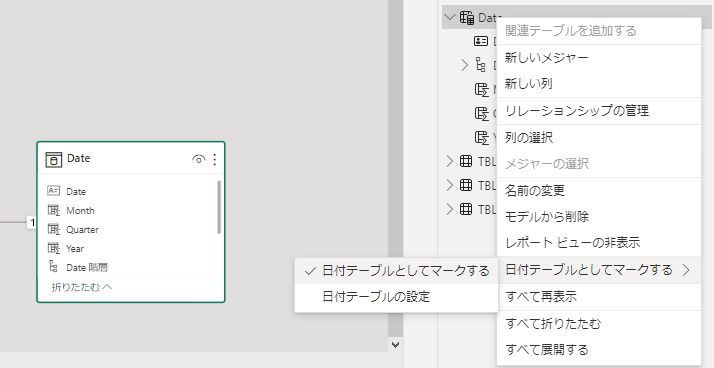714x368 pixels.
Task: Toggle checked 日付テーブルとしてマークする submenu item
Action: tap(396, 271)
